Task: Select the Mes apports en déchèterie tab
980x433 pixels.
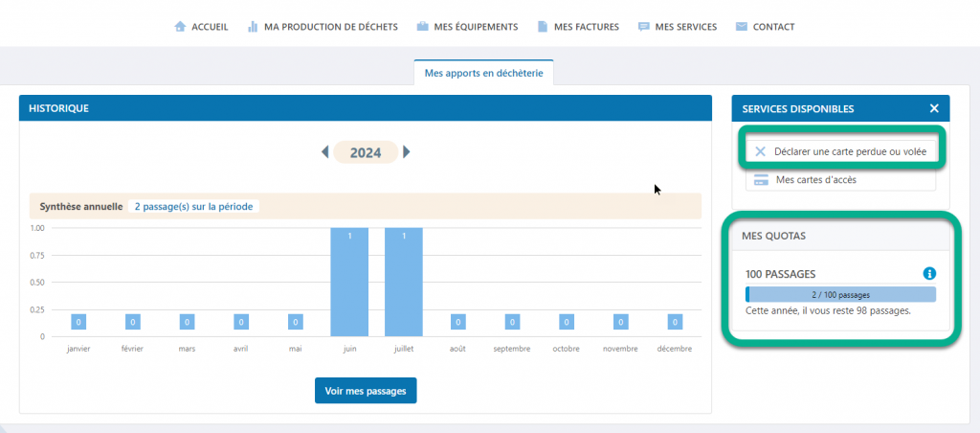Action: coord(483,73)
